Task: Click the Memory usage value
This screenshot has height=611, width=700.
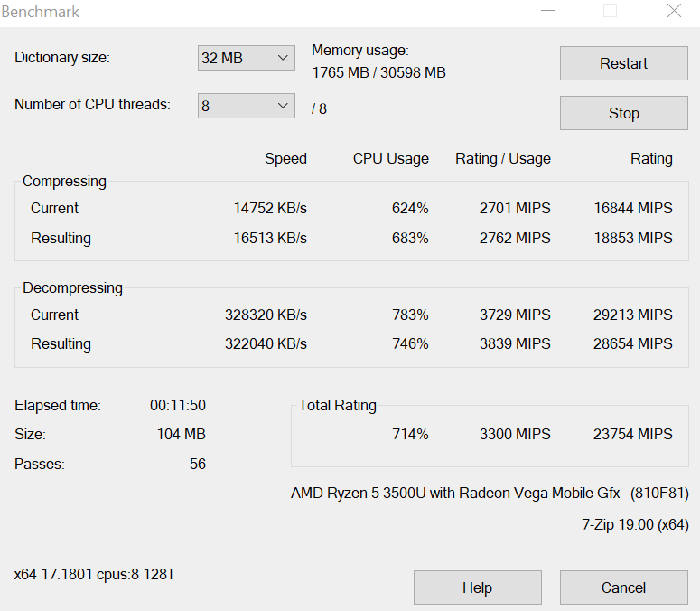Action: click(378, 72)
